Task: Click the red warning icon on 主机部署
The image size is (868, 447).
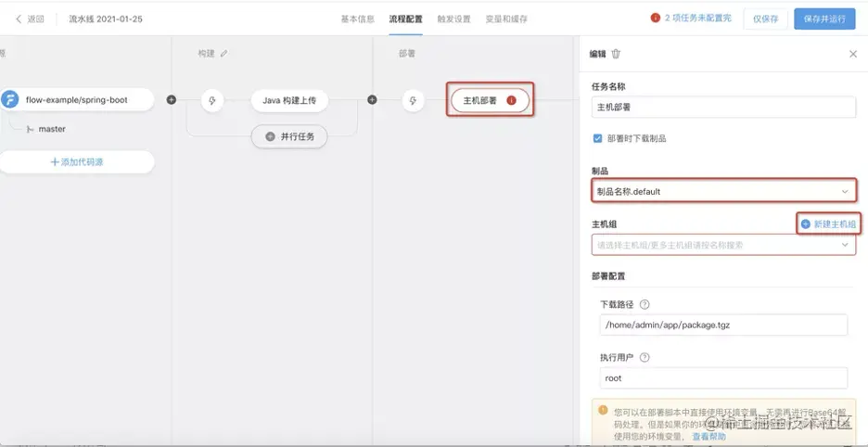Action: click(x=512, y=101)
